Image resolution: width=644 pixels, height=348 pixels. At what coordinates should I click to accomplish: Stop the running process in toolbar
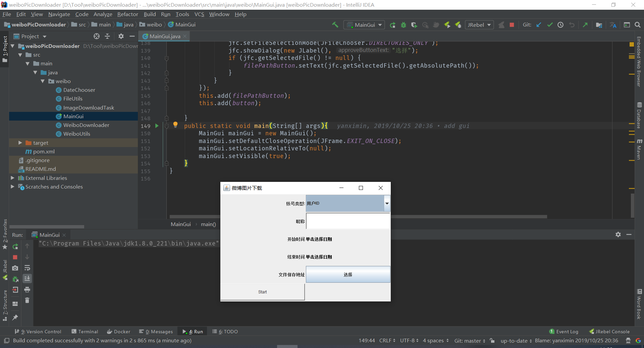pos(512,25)
